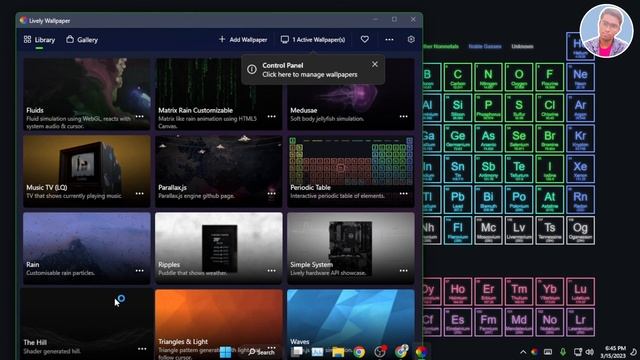Click the heart icon in toolbar
Screen dimensions: 640x360
(x=365, y=39)
